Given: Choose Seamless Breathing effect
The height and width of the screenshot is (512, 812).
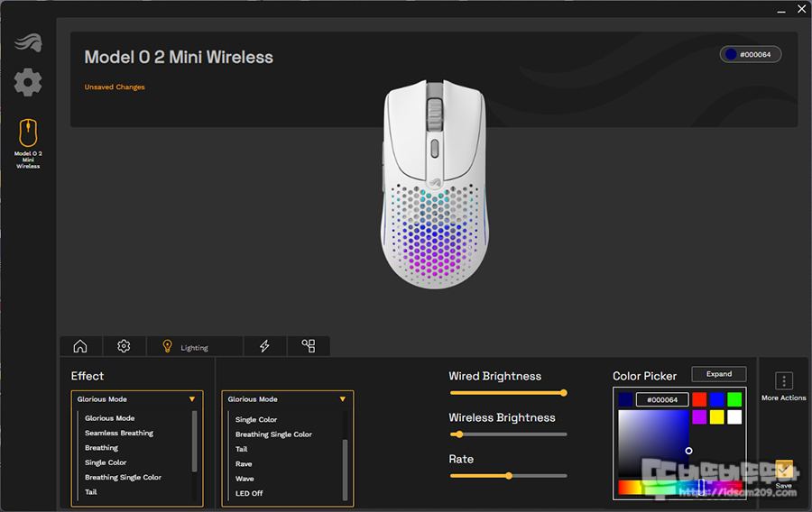Looking at the screenshot, I should (119, 433).
